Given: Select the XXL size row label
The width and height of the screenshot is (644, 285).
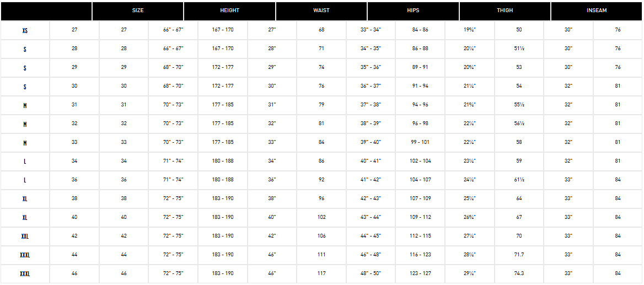Looking at the screenshot, I should tap(25, 236).
